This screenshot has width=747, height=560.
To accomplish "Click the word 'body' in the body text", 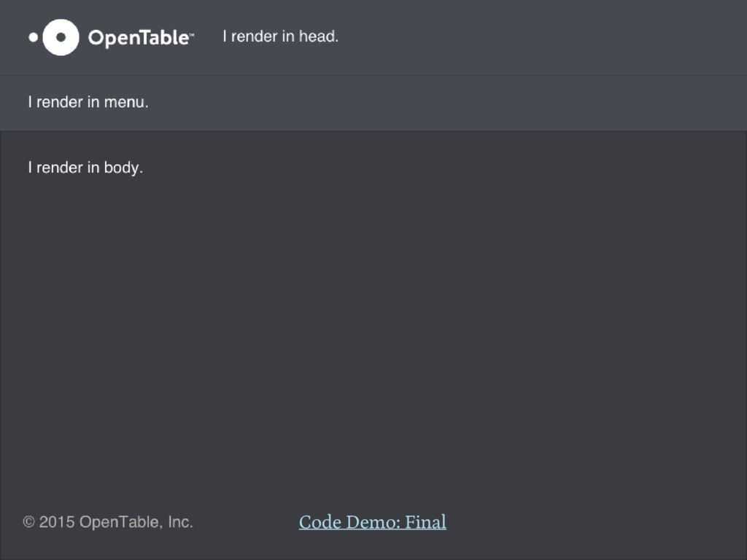I will click(x=123, y=168).
